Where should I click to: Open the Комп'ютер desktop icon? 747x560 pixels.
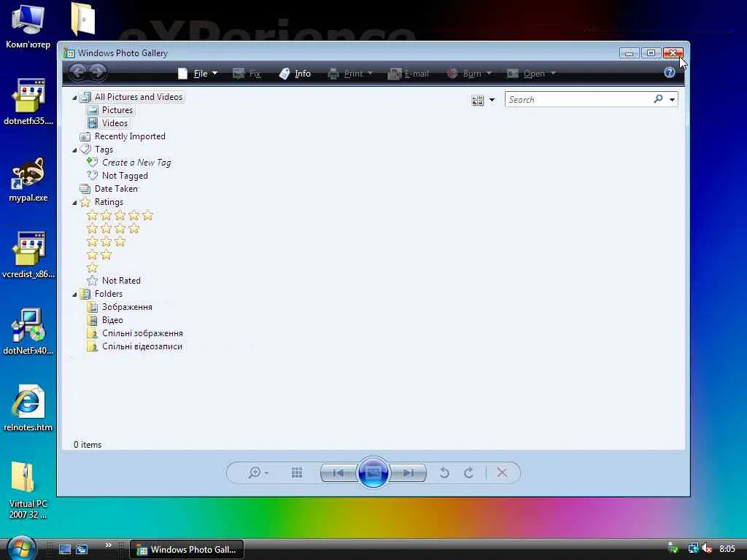tap(28, 26)
